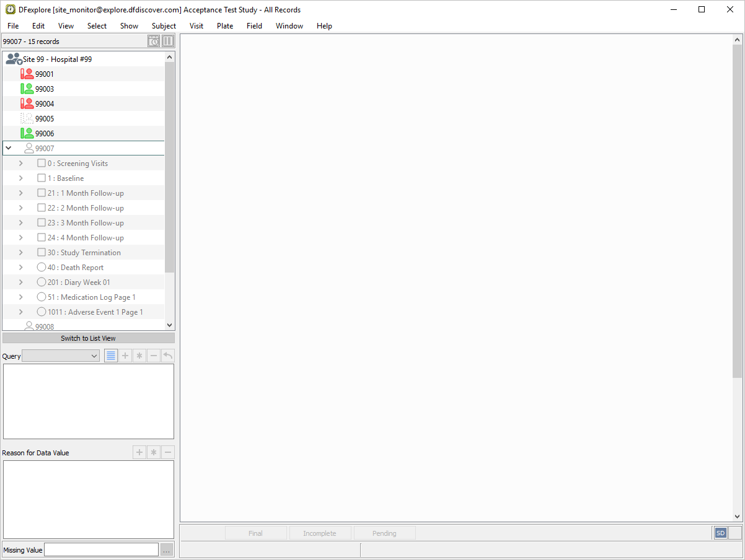Click the green subject icon for 99006
The height and width of the screenshot is (560, 745).
coord(27,133)
